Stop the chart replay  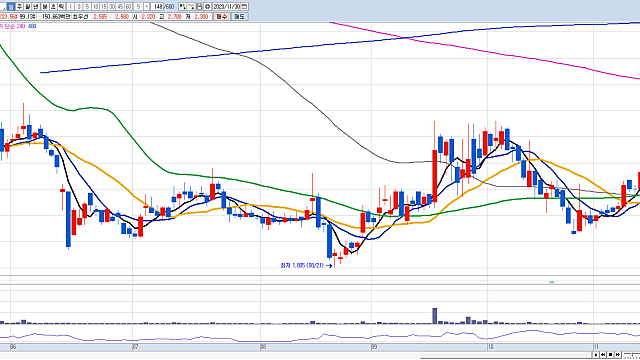pyautogui.click(x=611, y=355)
